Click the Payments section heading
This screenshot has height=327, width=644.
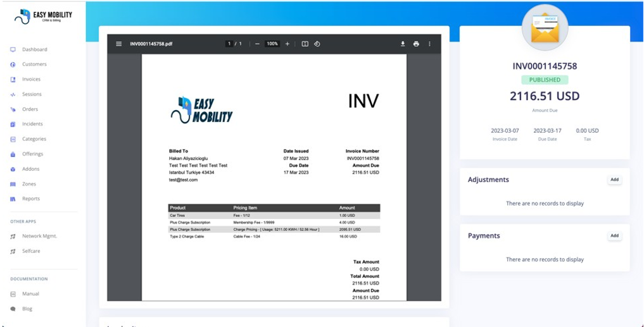pyautogui.click(x=484, y=236)
